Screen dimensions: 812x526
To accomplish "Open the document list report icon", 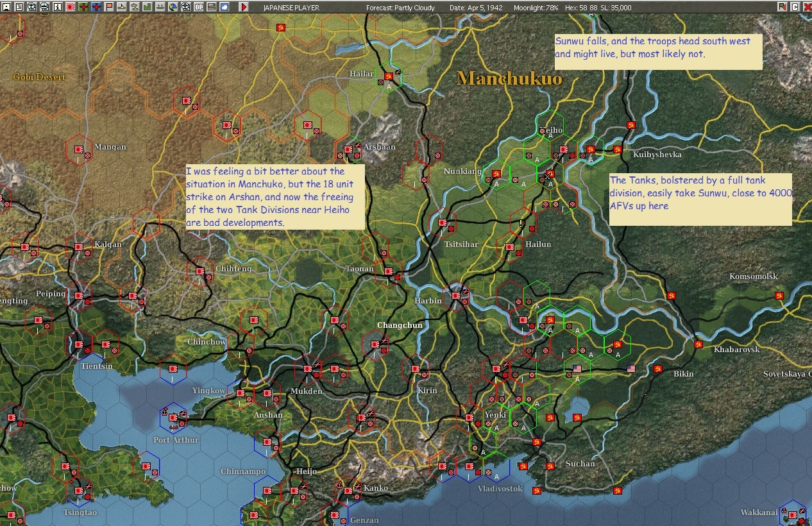I will pos(19,7).
